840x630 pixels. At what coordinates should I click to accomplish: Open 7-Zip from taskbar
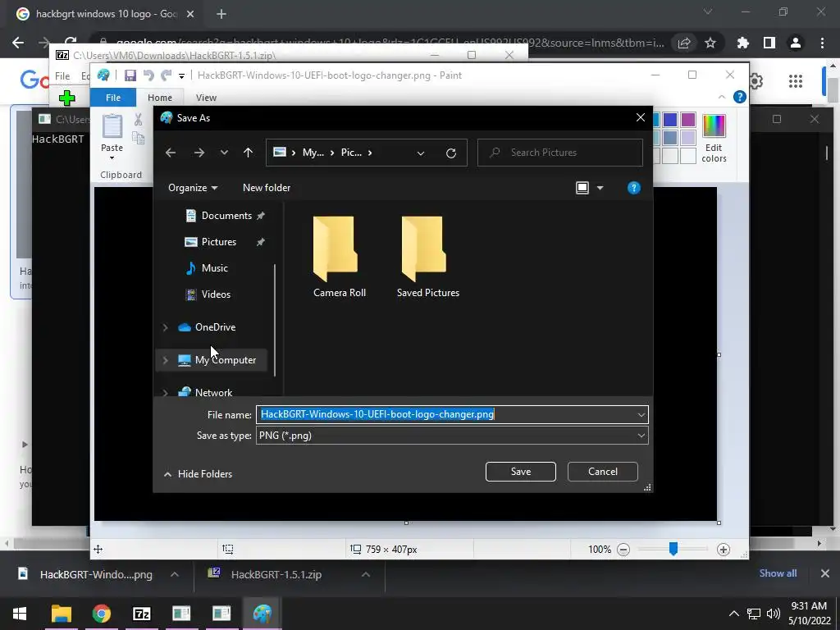tap(141, 614)
